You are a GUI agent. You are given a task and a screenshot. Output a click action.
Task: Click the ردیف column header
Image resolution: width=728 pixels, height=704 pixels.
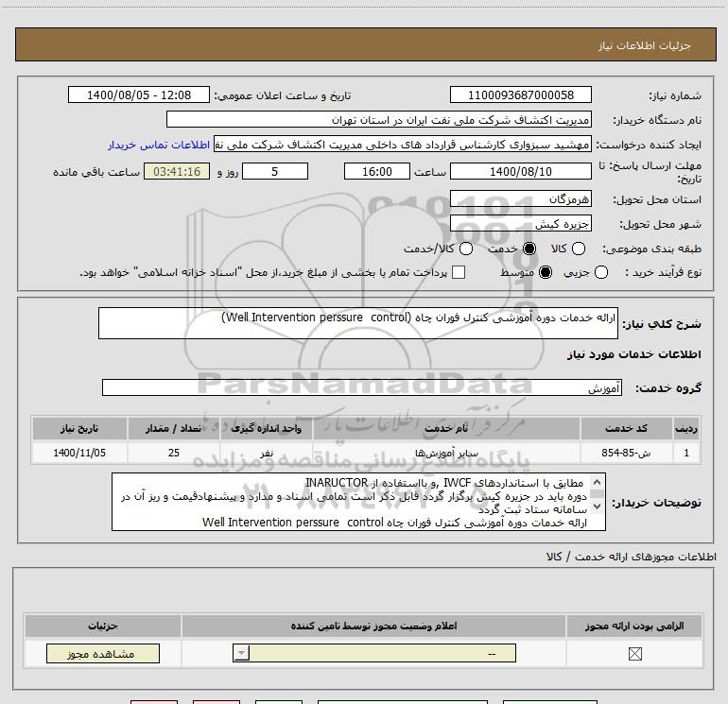coord(686,428)
